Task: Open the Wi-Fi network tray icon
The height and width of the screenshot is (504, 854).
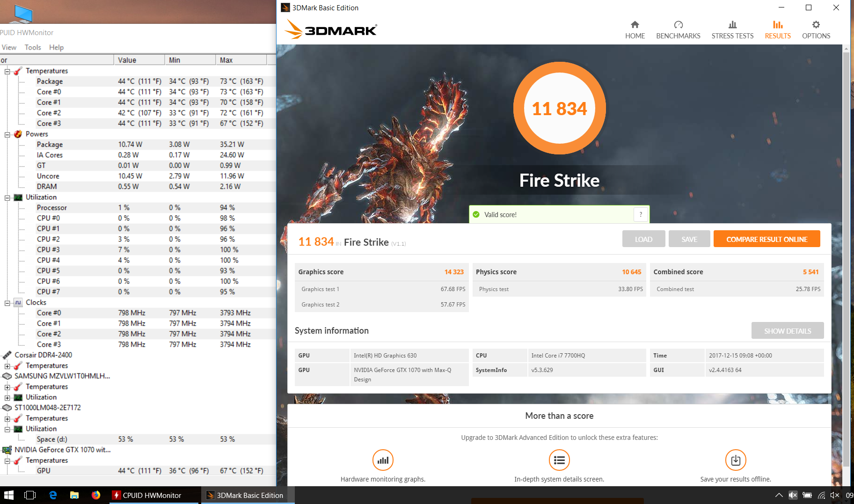Action: coord(821,495)
